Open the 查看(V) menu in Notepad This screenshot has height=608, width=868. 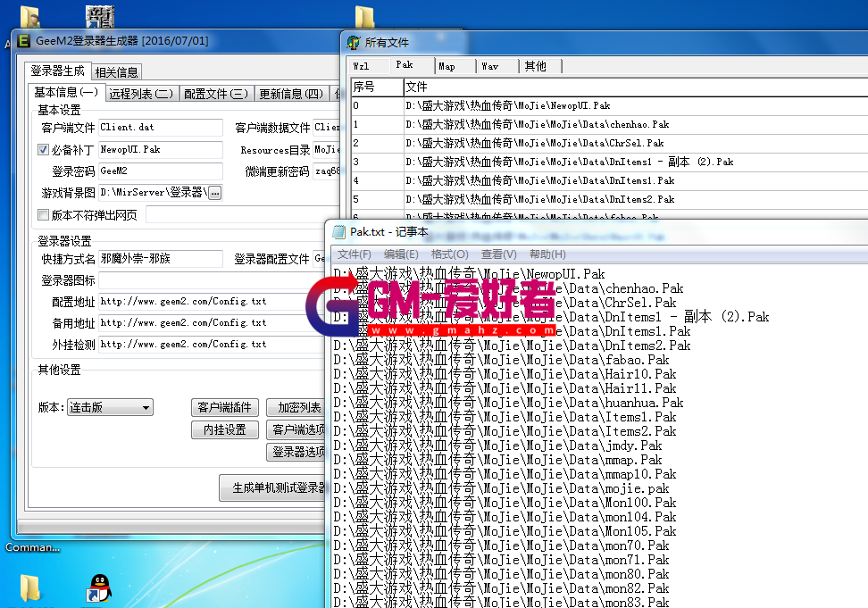coord(499,254)
